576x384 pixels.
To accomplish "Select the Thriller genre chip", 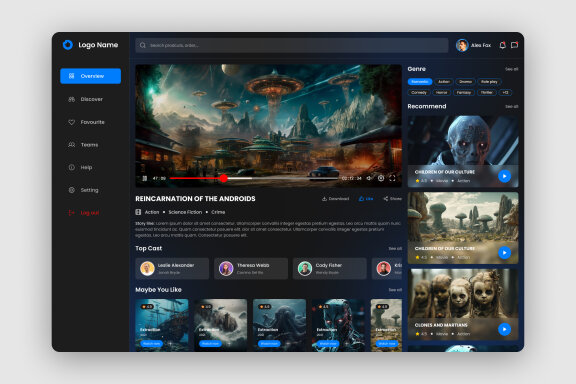I will 486,93.
